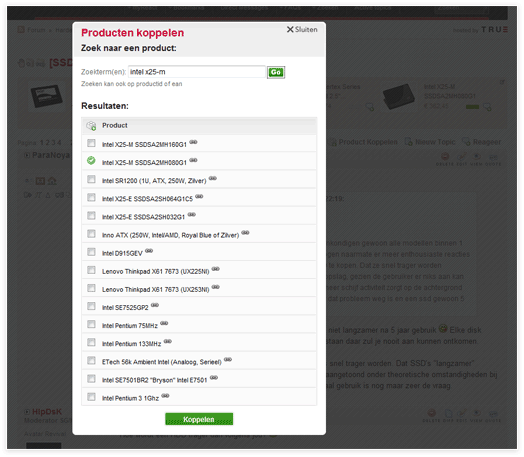
Task: Tick the Intel X25-E SSDSA2SH032G1 checkbox
Action: coord(91,215)
